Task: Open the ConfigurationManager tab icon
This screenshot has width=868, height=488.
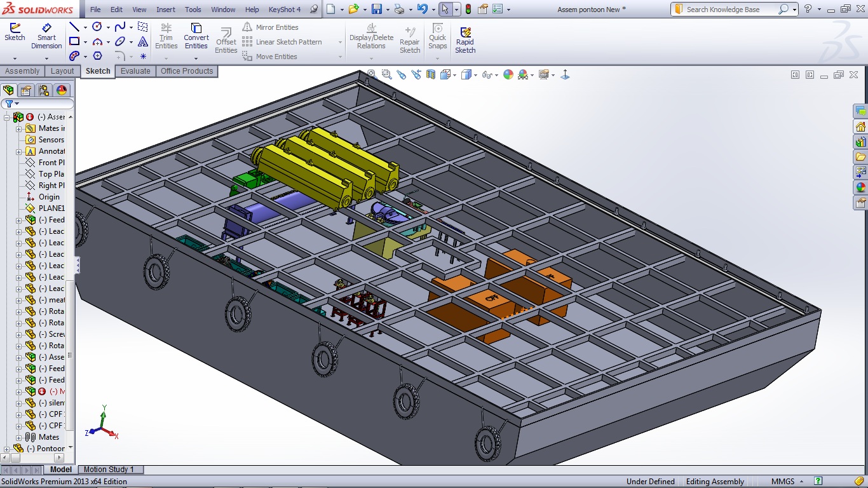Action: [43, 90]
